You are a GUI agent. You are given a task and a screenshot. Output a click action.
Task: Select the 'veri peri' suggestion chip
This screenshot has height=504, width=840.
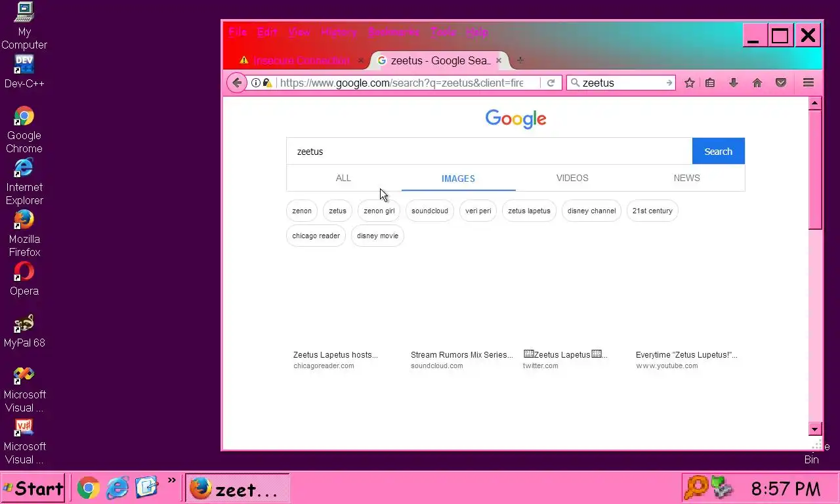point(478,211)
